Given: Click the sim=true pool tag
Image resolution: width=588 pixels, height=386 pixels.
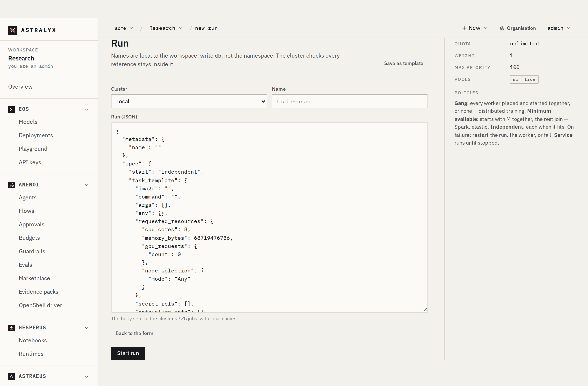Looking at the screenshot, I should 524,80.
